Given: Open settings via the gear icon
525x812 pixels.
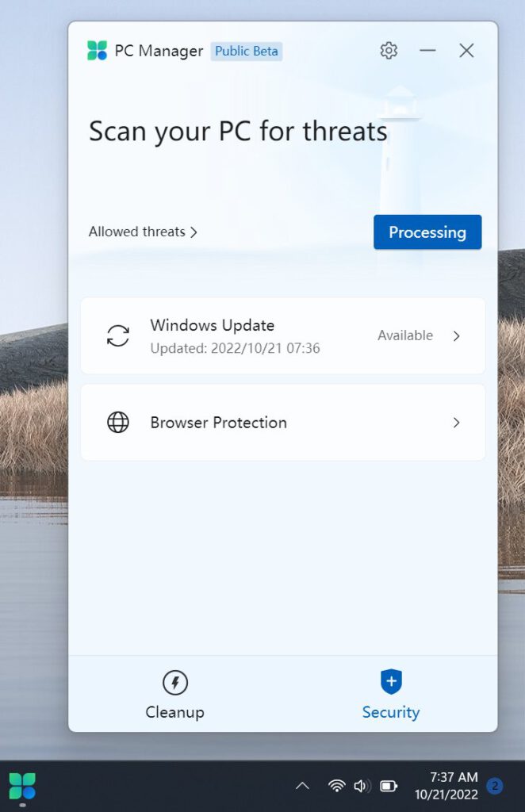Looking at the screenshot, I should click(389, 51).
